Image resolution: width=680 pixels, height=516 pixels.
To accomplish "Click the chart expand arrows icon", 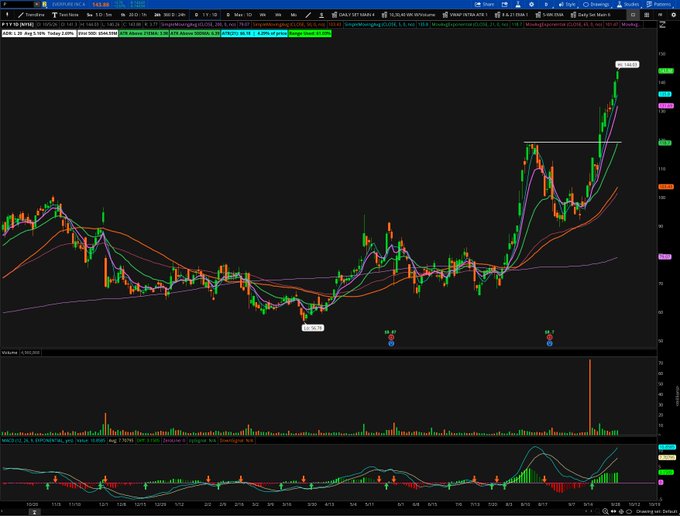I will (662, 25).
